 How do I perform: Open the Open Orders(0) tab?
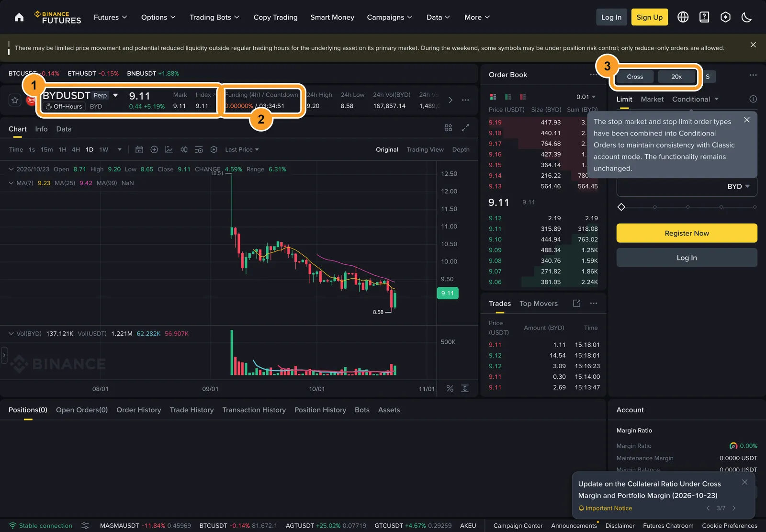click(x=82, y=410)
